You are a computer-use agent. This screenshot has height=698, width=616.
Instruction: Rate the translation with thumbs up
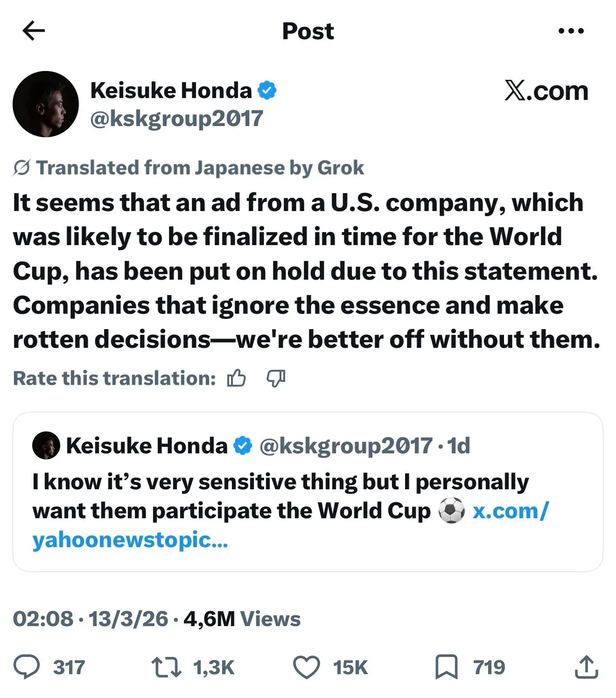point(237,378)
